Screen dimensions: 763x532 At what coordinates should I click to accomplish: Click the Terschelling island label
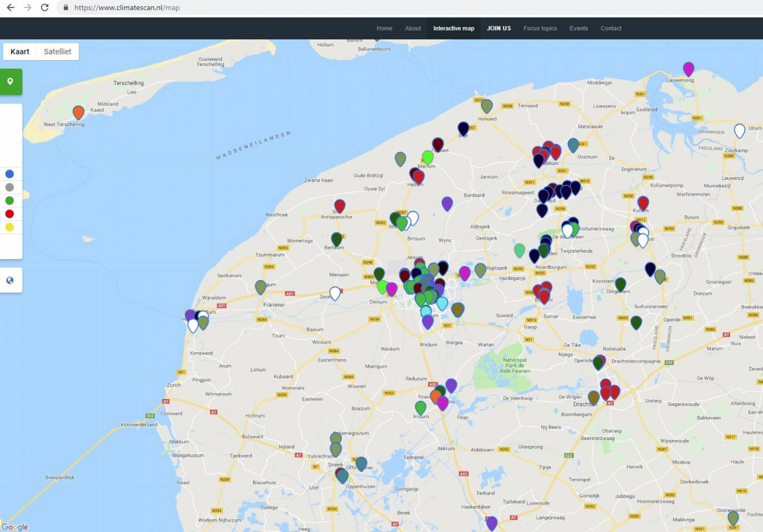tap(129, 83)
